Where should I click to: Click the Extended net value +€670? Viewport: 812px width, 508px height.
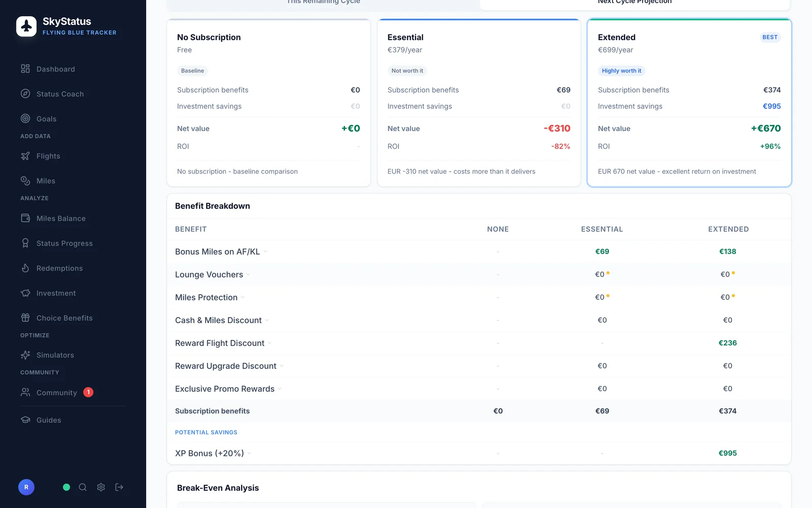(766, 129)
